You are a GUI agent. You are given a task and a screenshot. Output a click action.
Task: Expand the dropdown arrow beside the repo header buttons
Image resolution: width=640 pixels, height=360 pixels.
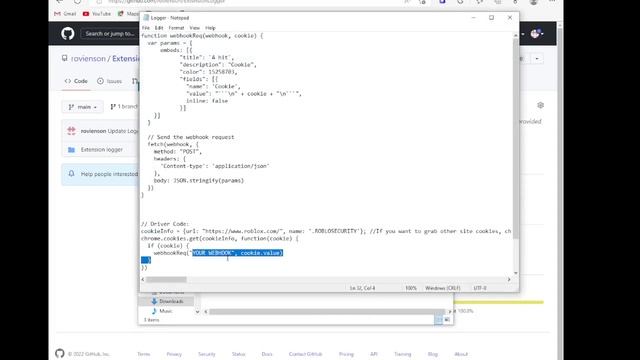coord(537,59)
